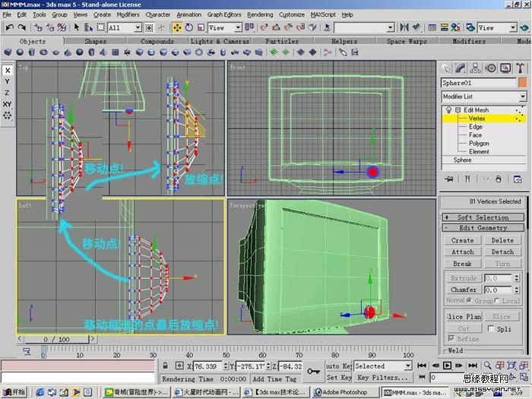The height and width of the screenshot is (399, 532).
Task: Switch to the Shapes tab
Action: coord(95,41)
